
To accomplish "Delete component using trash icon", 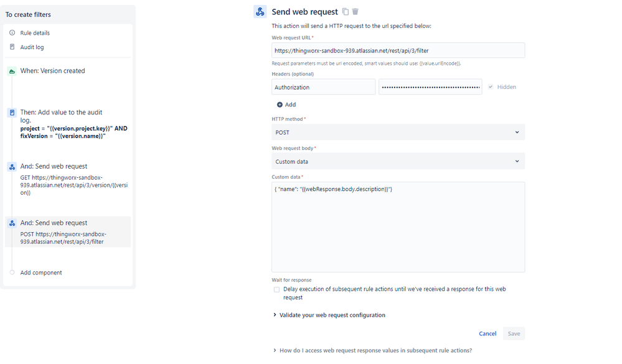I will point(356,12).
